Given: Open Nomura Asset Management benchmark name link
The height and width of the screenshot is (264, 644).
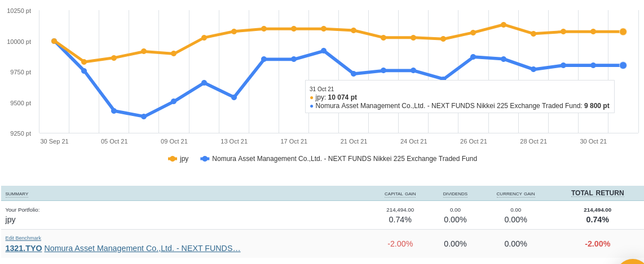Looking at the screenshot, I should click(142, 248).
